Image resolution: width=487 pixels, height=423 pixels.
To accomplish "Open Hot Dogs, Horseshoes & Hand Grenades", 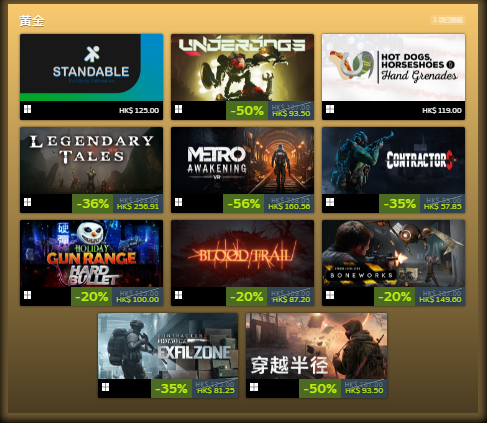I will 393,67.
